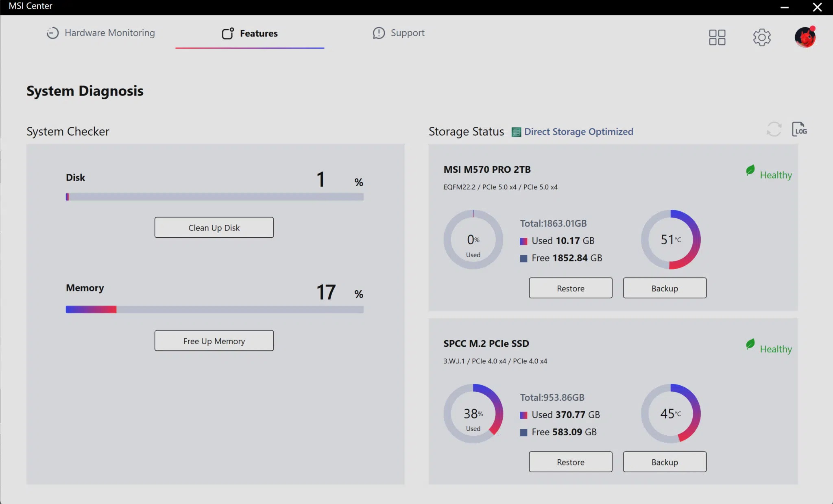Click the Clean Up Disk button

pyautogui.click(x=214, y=228)
